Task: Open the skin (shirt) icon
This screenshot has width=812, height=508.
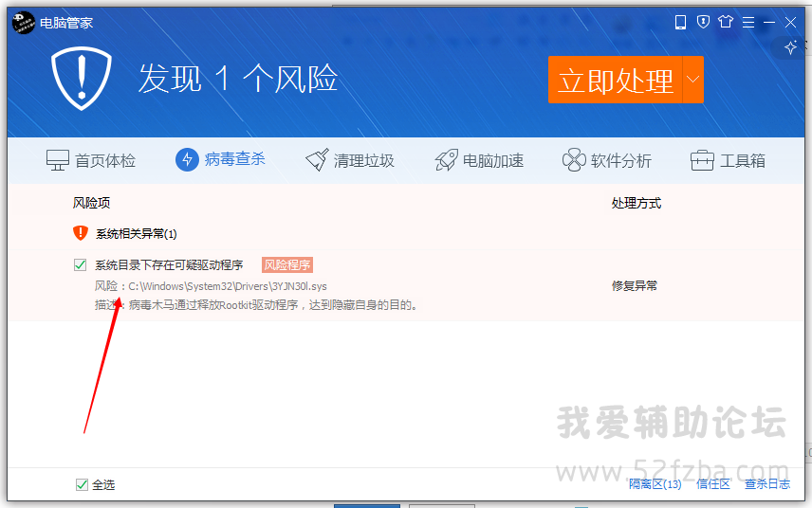Action: tap(726, 22)
